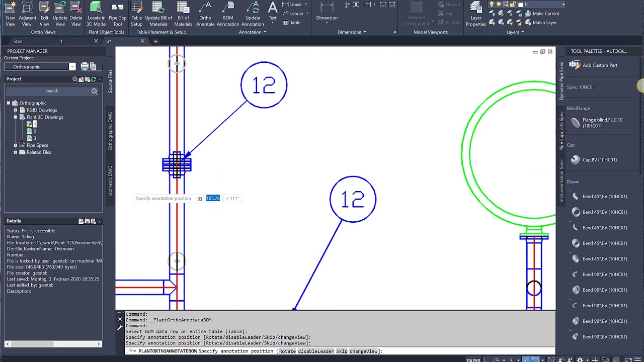Open the Orthographic DWG side tab

coord(110,131)
